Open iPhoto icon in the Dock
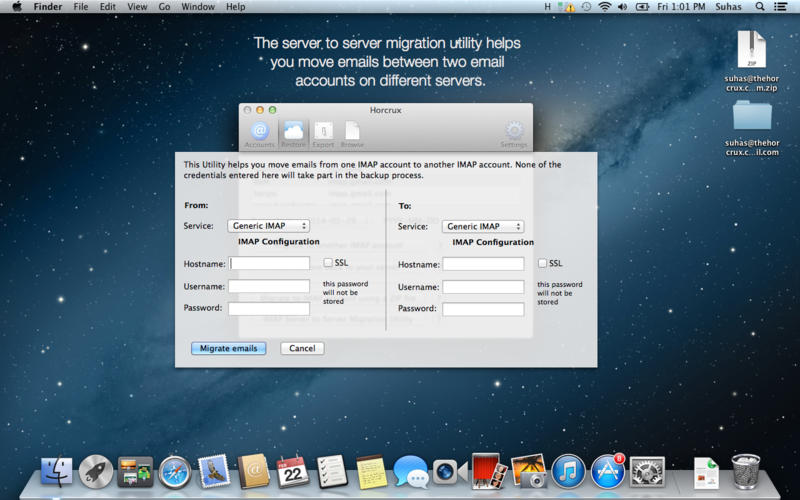 pos(529,470)
